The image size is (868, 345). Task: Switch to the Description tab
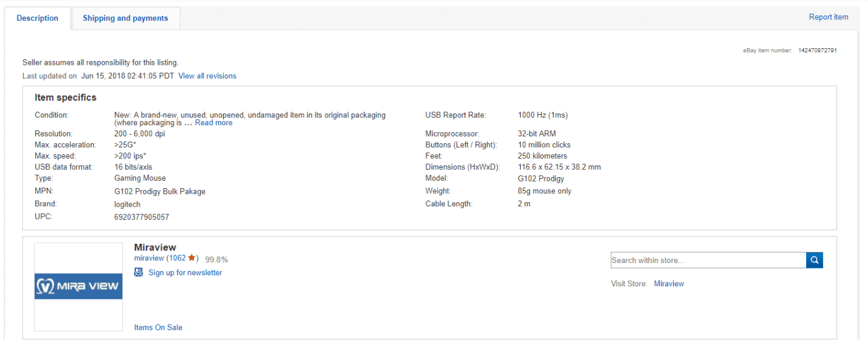pyautogui.click(x=38, y=18)
